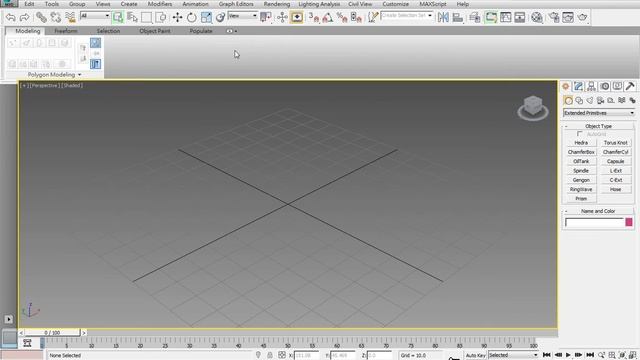640x360 pixels.
Task: Open the Hierarchy panel tab icon
Action: coord(591,86)
